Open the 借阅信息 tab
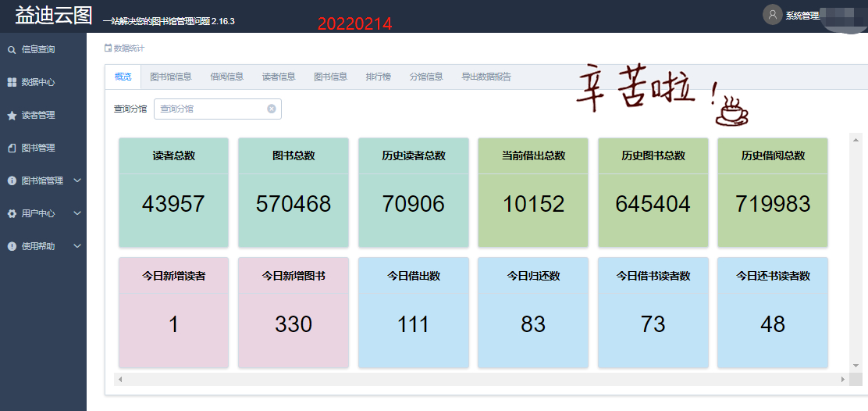 point(226,77)
